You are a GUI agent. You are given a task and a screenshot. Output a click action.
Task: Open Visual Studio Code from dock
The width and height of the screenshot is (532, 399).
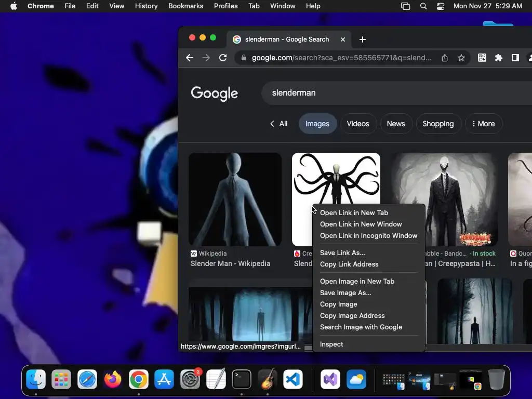tap(293, 379)
